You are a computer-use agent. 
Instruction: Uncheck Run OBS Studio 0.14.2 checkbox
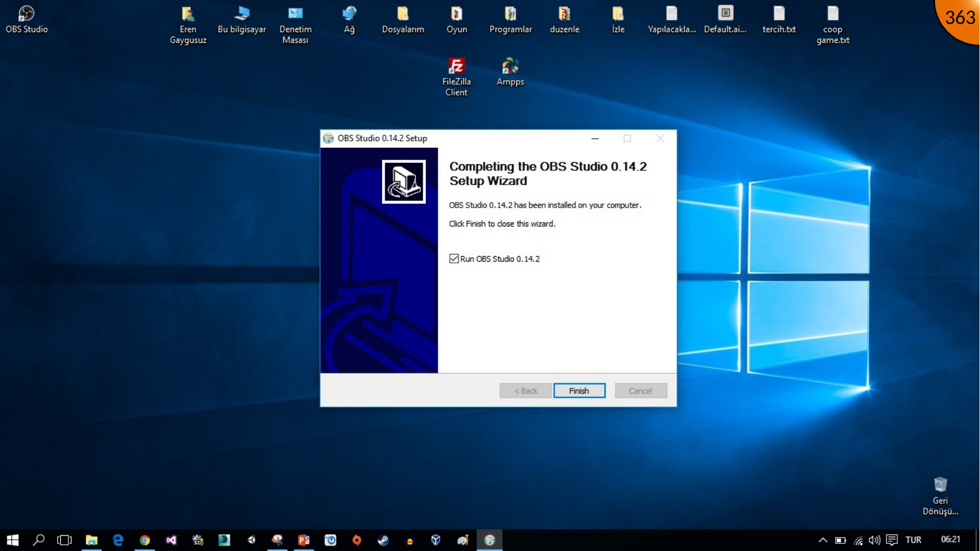tap(454, 259)
